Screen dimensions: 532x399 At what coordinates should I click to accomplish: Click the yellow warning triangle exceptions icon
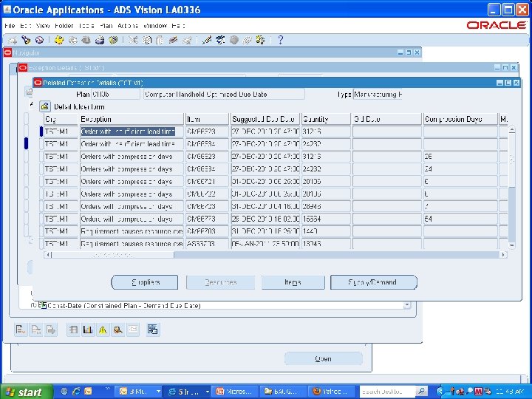(x=103, y=330)
